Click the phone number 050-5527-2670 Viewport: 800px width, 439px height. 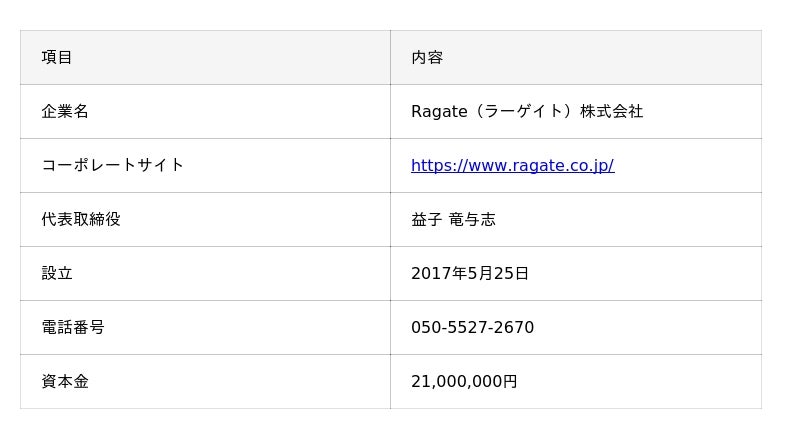tap(472, 328)
